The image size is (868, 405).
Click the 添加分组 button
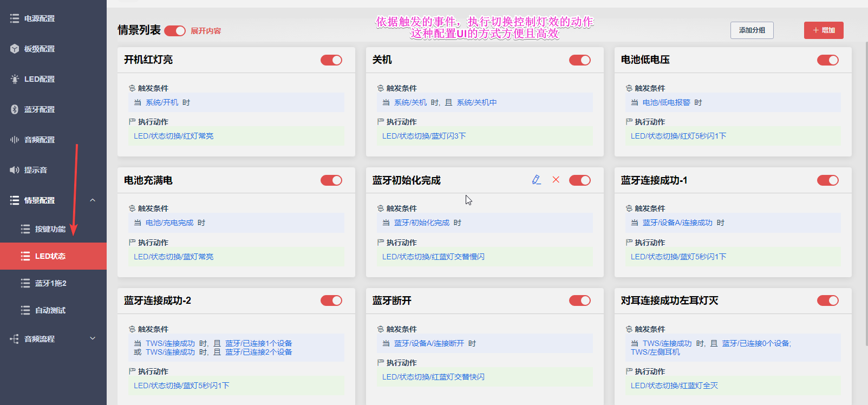click(752, 30)
